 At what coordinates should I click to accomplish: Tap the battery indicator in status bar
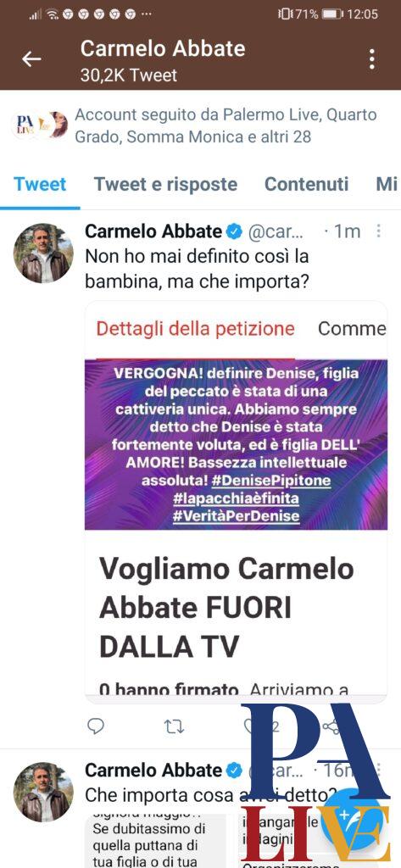coord(332,14)
